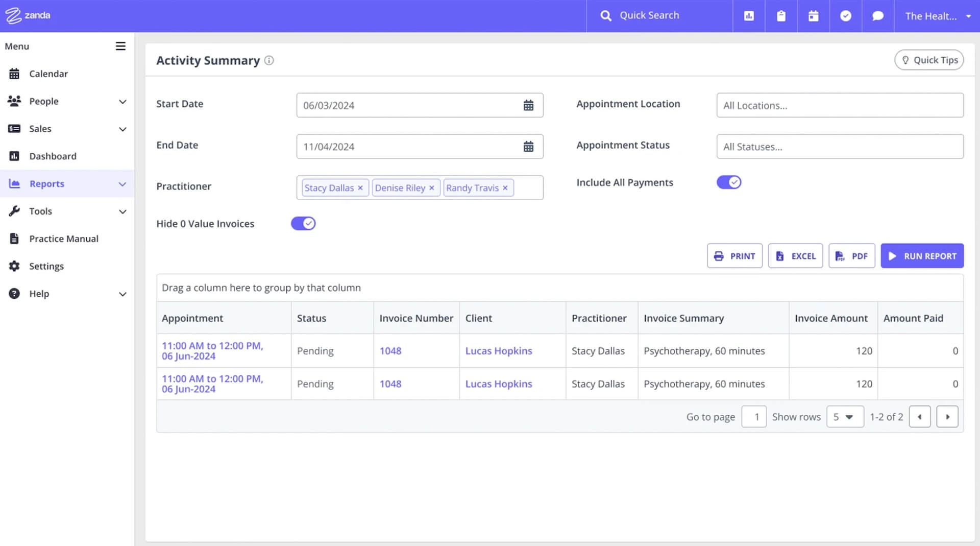Remove Denise Riley practitioner tag
This screenshot has width=980, height=546.
pos(432,188)
